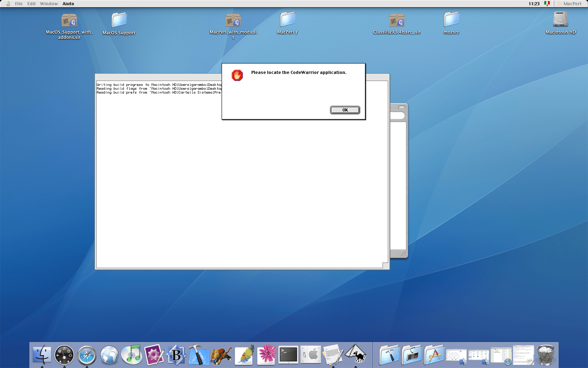Image resolution: width=588 pixels, height=368 pixels.
Task: Launch Xcode from the Dock
Action: [199, 355]
